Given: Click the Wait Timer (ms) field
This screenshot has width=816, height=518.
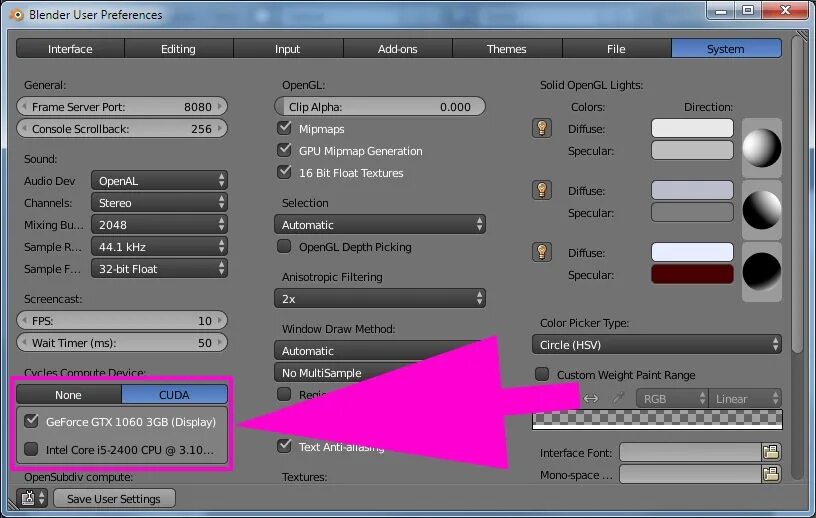Looking at the screenshot, I should click(122, 342).
